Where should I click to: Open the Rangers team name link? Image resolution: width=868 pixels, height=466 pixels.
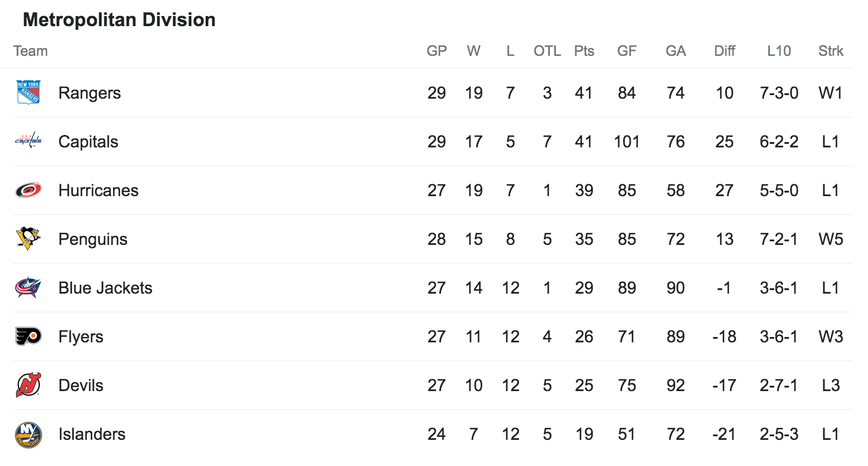(x=89, y=93)
